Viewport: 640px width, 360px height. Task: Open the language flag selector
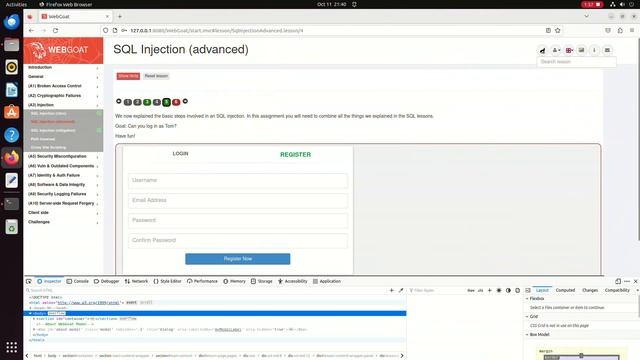[569, 50]
